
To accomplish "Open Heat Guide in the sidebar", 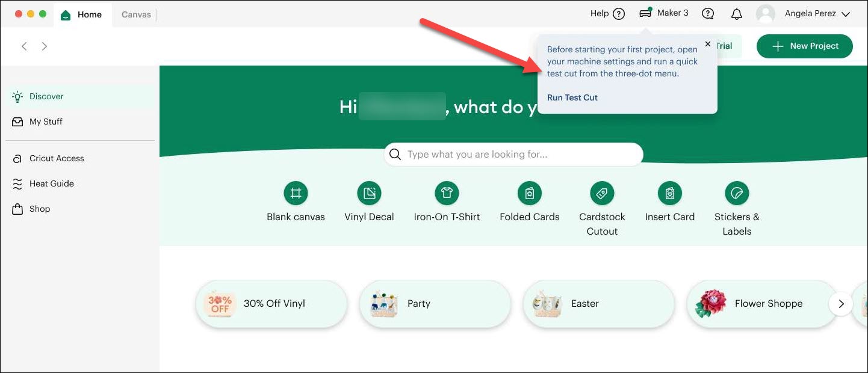I will (80, 183).
